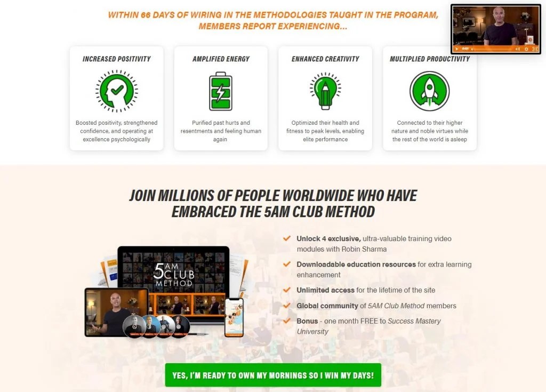
Task: Select the Amplified Energy card heading
Action: pos(221,59)
